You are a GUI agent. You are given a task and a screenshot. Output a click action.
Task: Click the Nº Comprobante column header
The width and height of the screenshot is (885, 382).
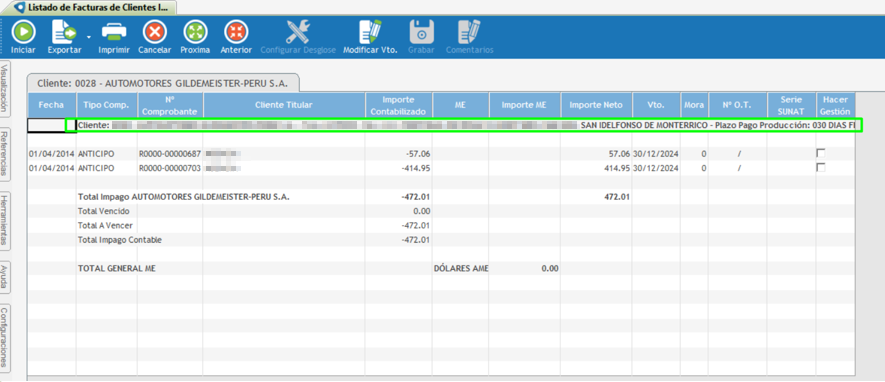click(x=170, y=105)
